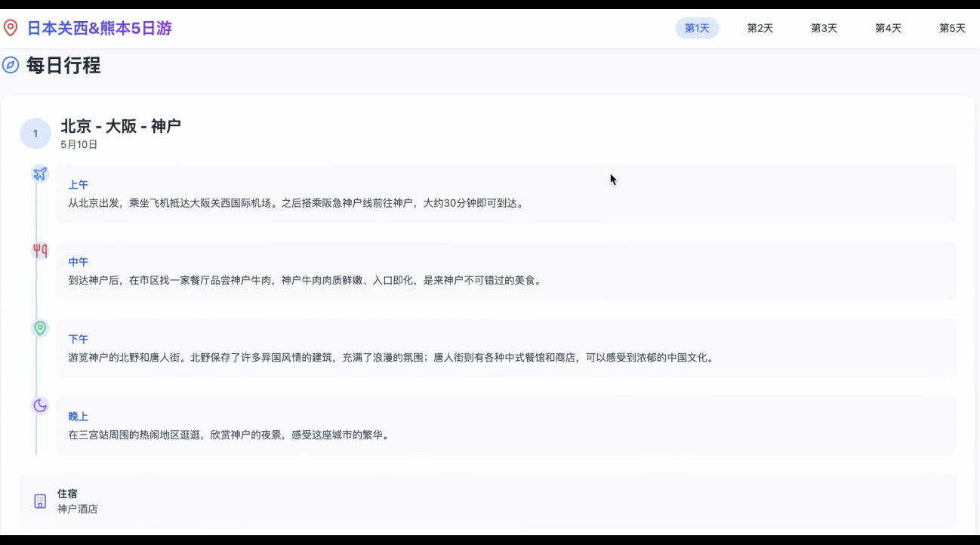Click the 中午 label
The image size is (980, 545).
click(79, 262)
